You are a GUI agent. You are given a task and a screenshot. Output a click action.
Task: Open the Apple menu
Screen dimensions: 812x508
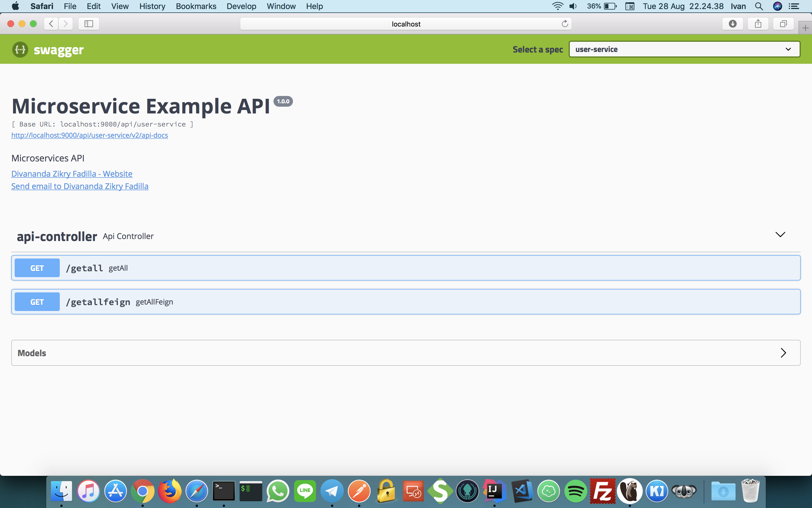(15, 6)
